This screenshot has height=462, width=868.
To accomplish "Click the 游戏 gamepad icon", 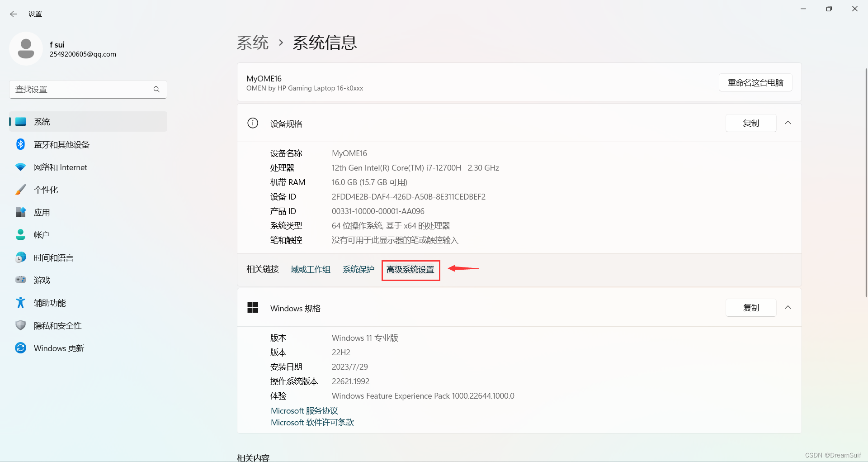I will (21, 280).
